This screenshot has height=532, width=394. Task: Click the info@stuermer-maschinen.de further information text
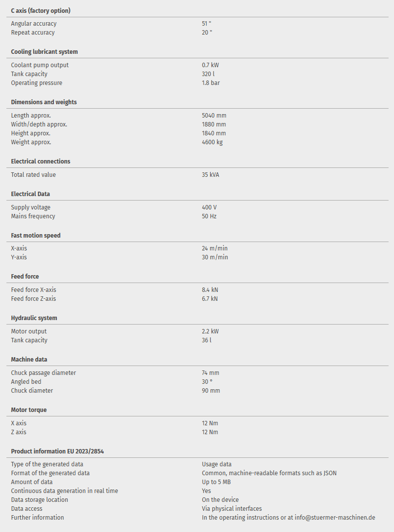(288, 518)
